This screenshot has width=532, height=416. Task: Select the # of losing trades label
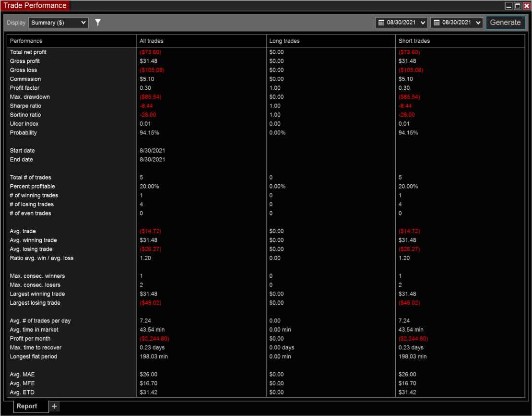tap(32, 204)
